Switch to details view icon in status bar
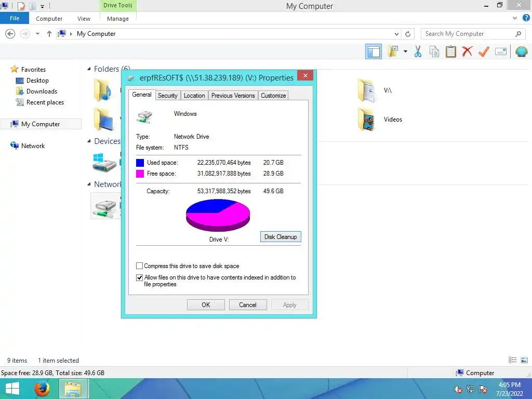532x399 pixels. tap(512, 360)
